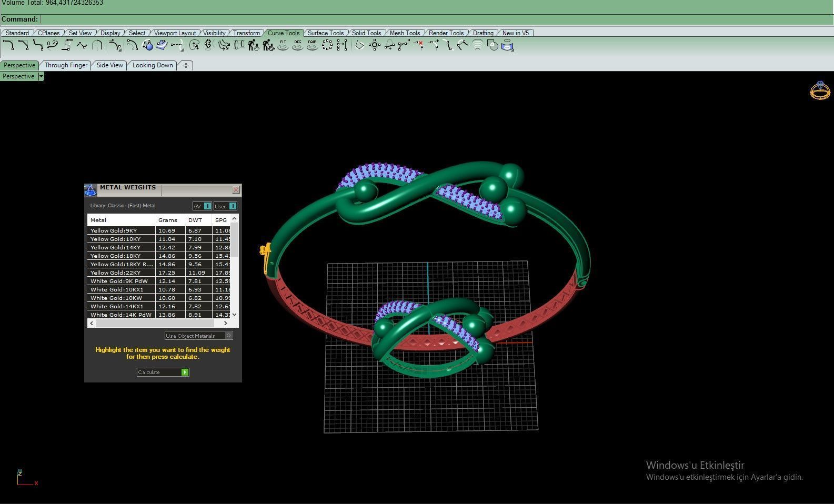This screenshot has height=504, width=834.
Task: Select the blue surface sheet curve icon
Action: pos(162,45)
